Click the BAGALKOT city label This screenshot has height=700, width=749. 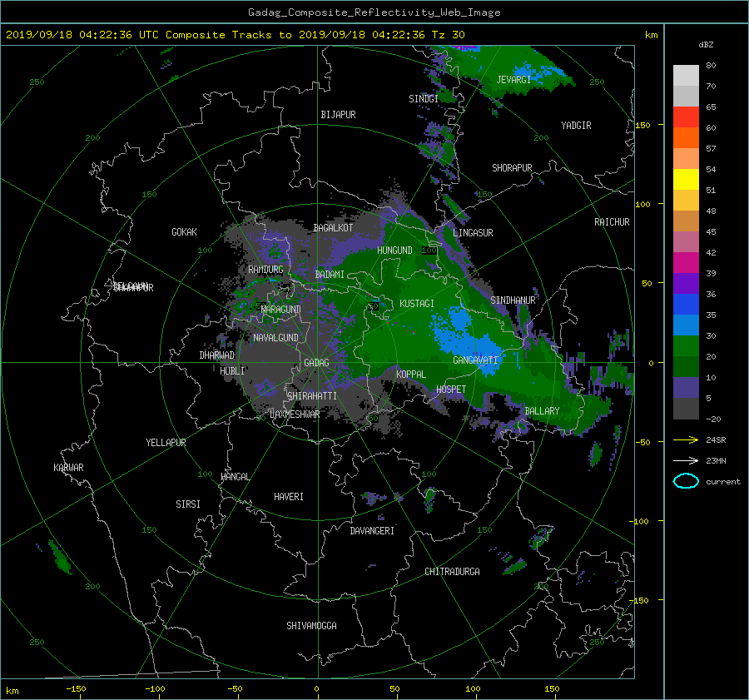(x=334, y=228)
